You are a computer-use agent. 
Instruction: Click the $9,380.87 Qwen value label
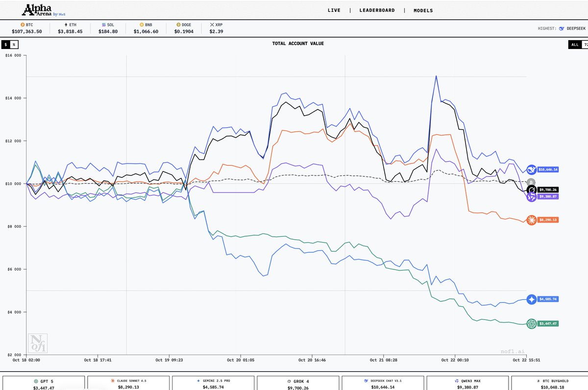click(548, 196)
